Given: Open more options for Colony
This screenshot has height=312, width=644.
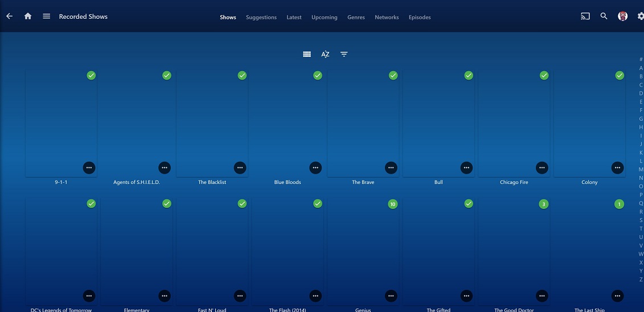Looking at the screenshot, I should [x=617, y=167].
